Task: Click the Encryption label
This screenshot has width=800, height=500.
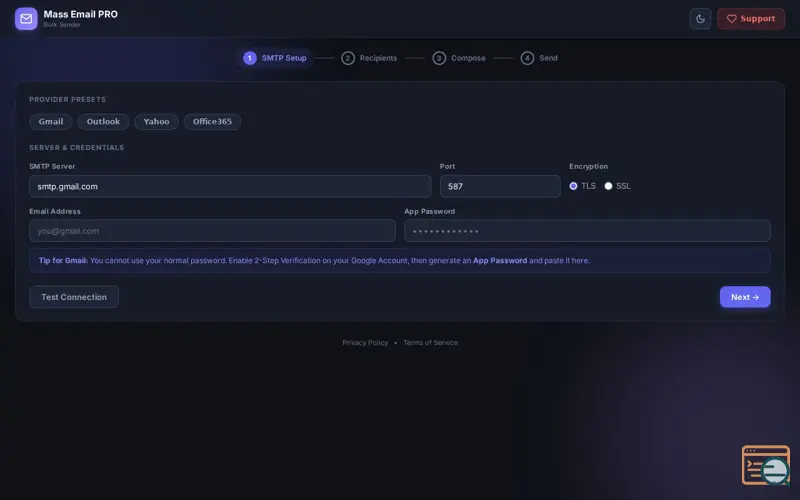Action: pyautogui.click(x=588, y=166)
